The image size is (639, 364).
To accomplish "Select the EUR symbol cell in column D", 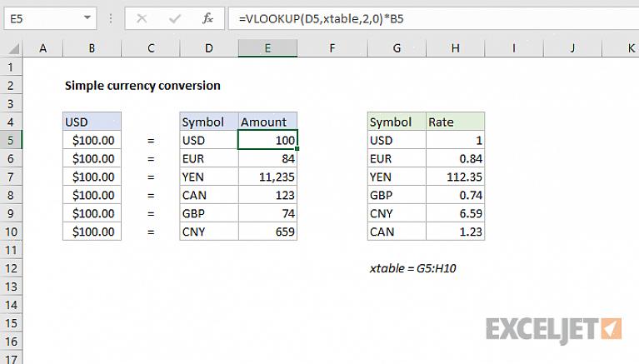I will click(x=208, y=158).
